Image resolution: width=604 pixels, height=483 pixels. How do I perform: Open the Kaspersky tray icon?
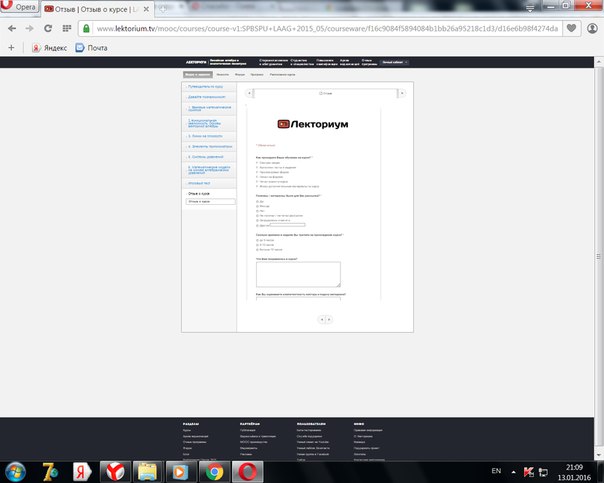528,471
